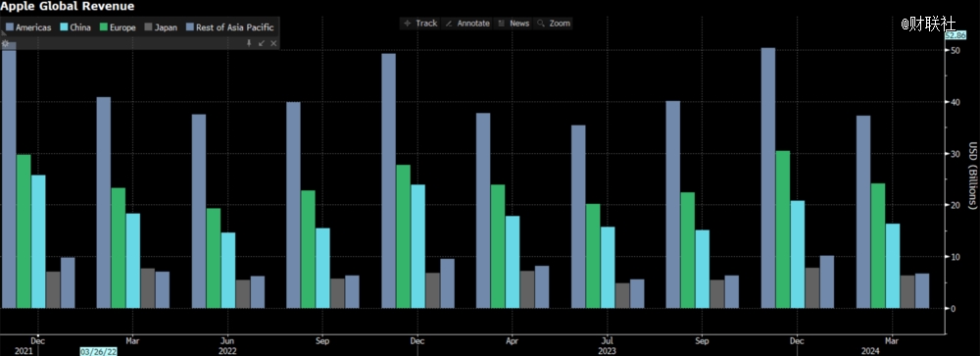This screenshot has width=980, height=356.
Task: Click the Americas bar for March 2022
Action: tap(104, 202)
